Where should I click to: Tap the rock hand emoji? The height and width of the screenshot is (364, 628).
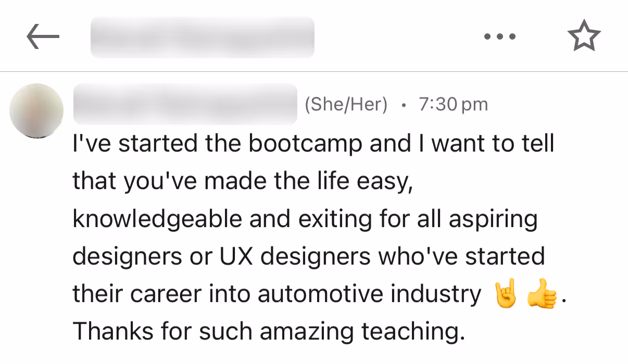505,292
